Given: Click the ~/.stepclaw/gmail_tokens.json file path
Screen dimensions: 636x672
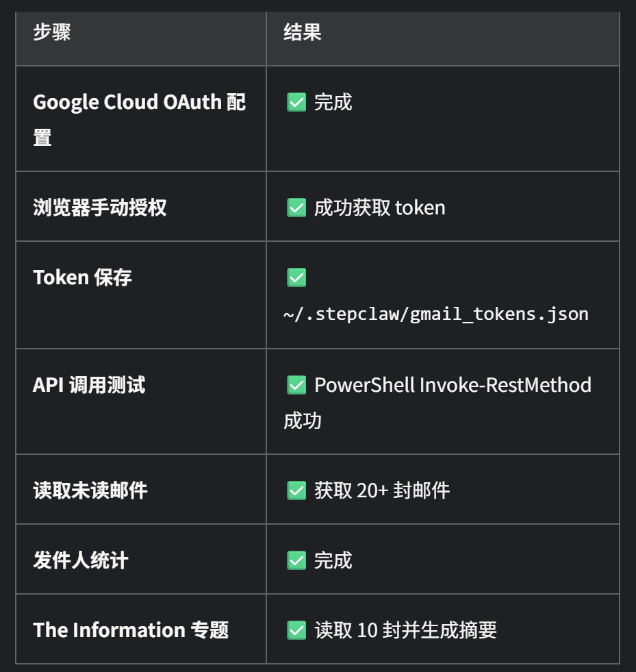Looking at the screenshot, I should [436, 314].
